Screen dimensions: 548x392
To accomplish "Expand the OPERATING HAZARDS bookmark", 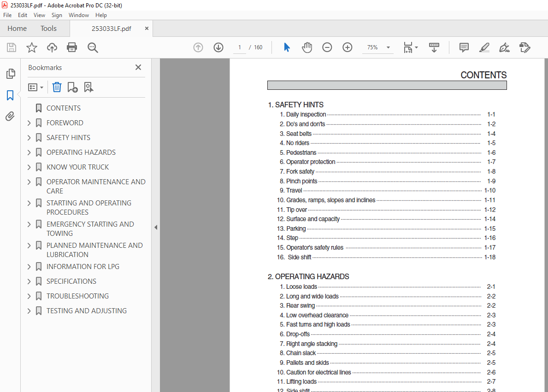I will 29,152.
